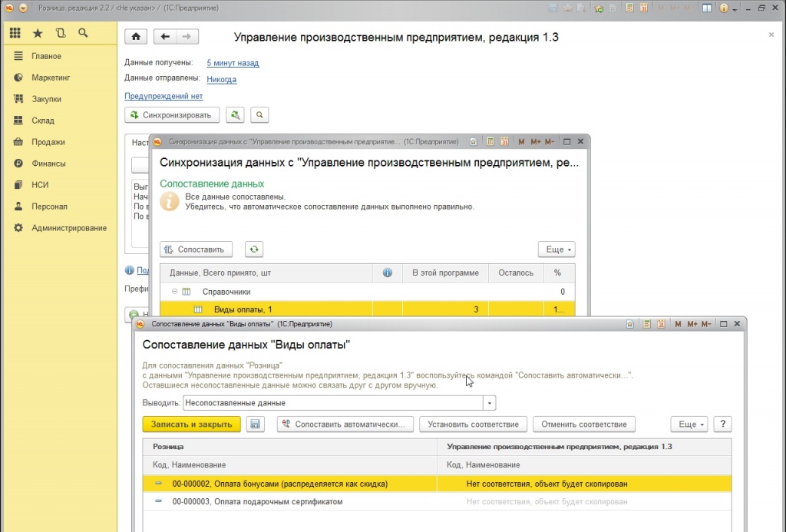786x532 pixels.
Task: Click the save diskette icon button
Action: pos(256,425)
